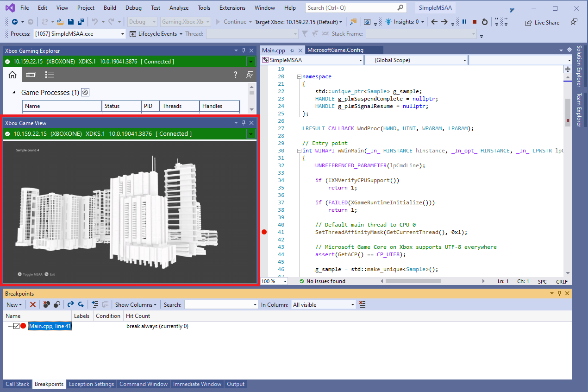Click the Step forward arrow icon
588x392 pixels.
[444, 22]
